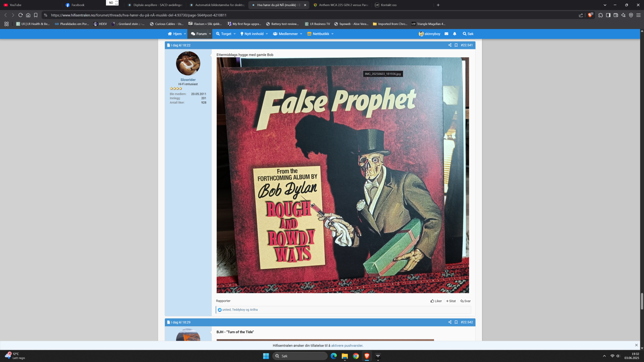Expand the Torget menu dropdown arrow

tap(234, 34)
